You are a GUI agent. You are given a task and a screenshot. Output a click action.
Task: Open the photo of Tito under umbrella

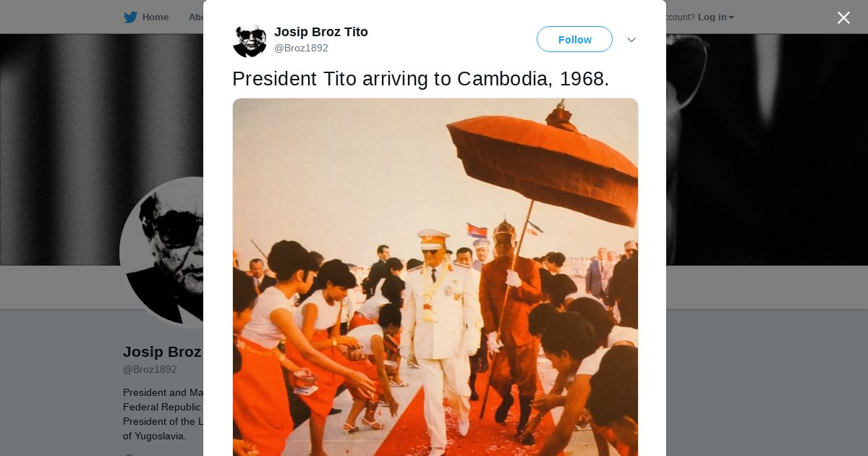pos(435,277)
